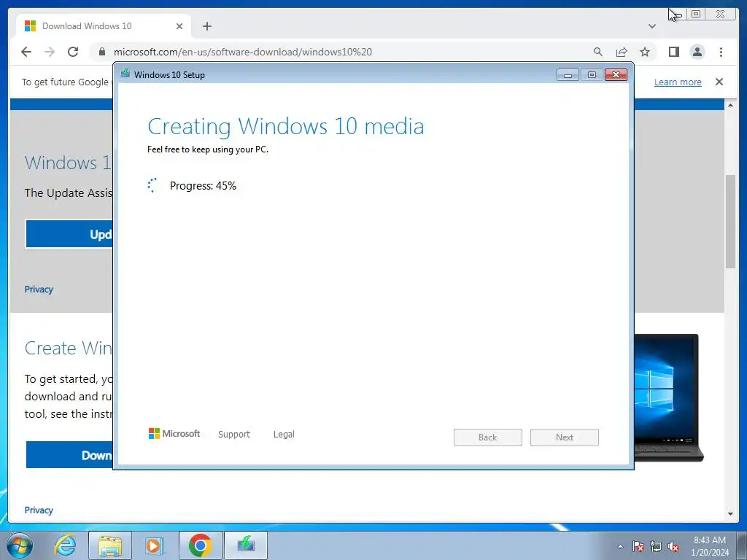Screen dimensions: 747x560
Task: Open network status tray icon
Action: click(x=656, y=546)
